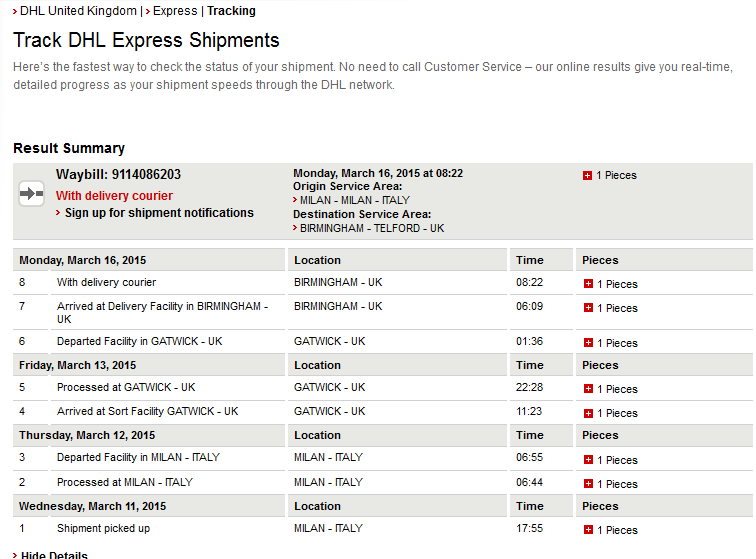Expand pieces for Arrived at Delivery Facility row
The width and height of the screenshot is (756, 559).
589,308
